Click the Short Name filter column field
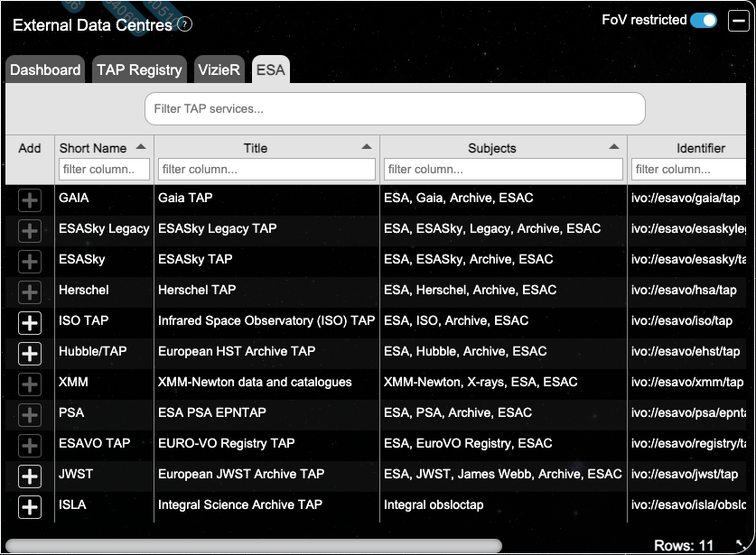This screenshot has height=555, width=756. [x=104, y=170]
